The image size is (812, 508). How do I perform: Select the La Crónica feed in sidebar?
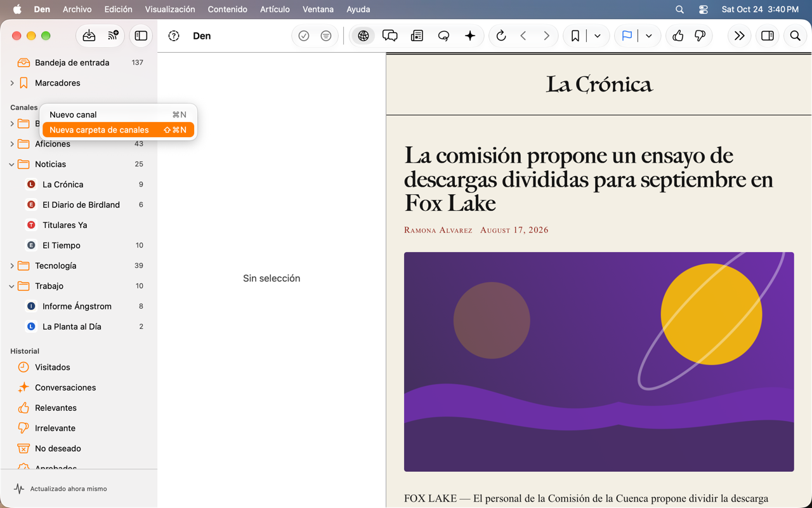point(79,185)
